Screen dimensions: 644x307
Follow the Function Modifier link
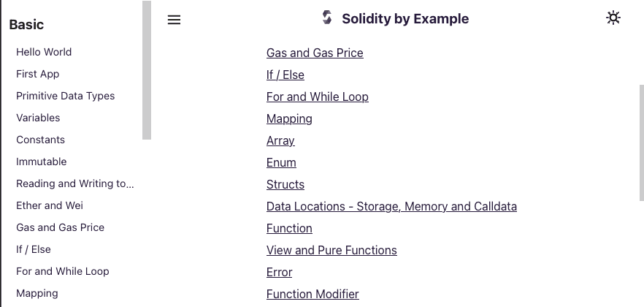(x=313, y=295)
